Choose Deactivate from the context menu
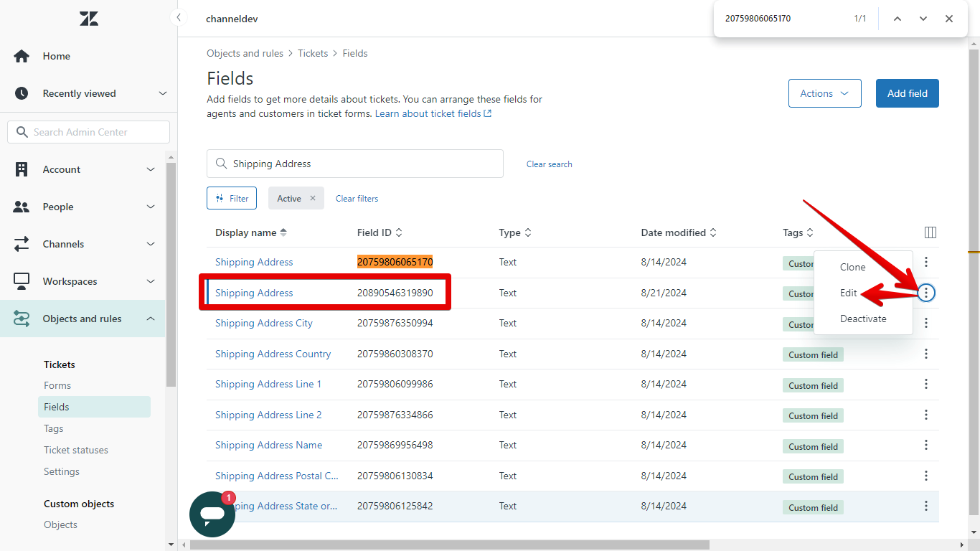Image resolution: width=980 pixels, height=551 pixels. (863, 319)
